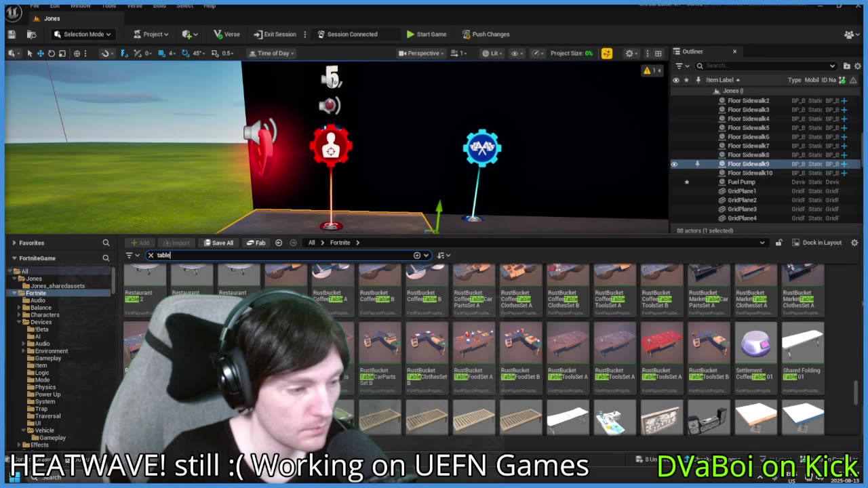Expand the Favorites section
This screenshot has width=868, height=488.
(14, 243)
